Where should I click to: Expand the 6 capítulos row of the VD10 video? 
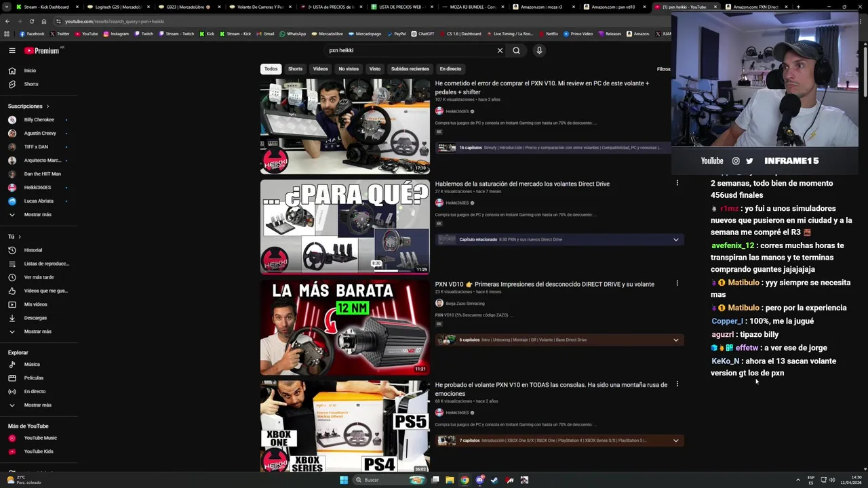point(559,340)
